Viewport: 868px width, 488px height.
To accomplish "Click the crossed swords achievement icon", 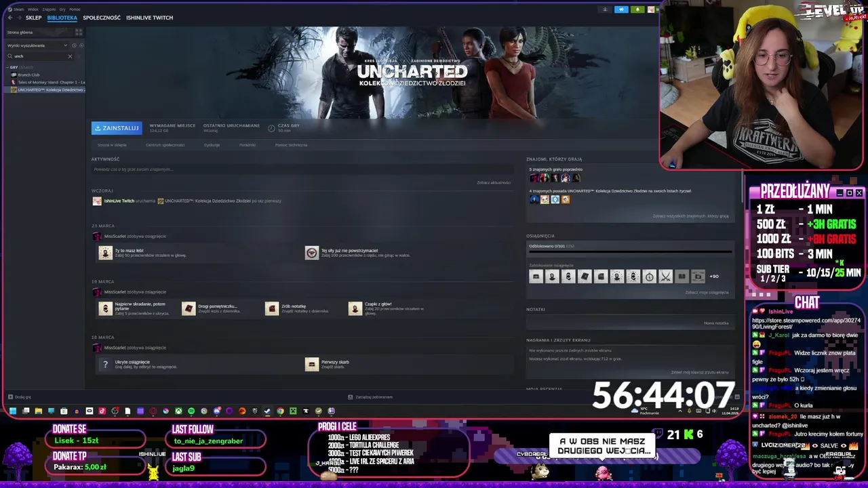I will pos(665,277).
